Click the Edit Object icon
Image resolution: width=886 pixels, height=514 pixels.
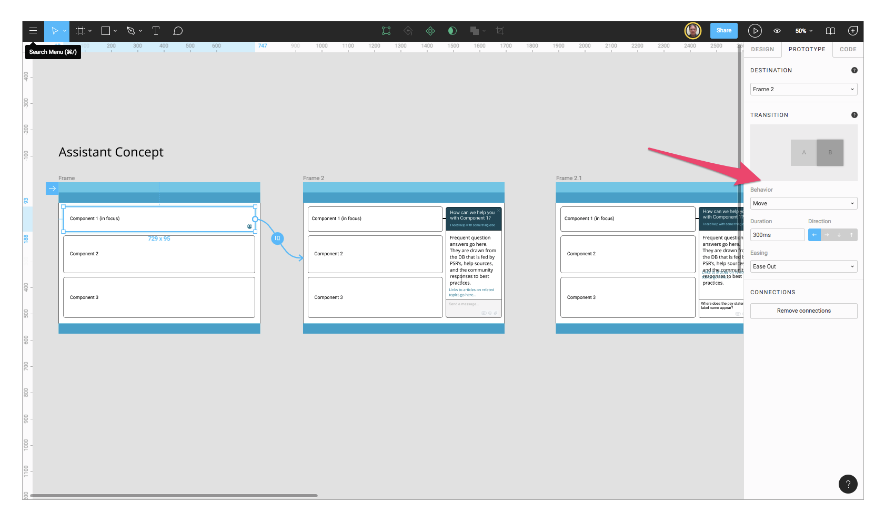[386, 31]
